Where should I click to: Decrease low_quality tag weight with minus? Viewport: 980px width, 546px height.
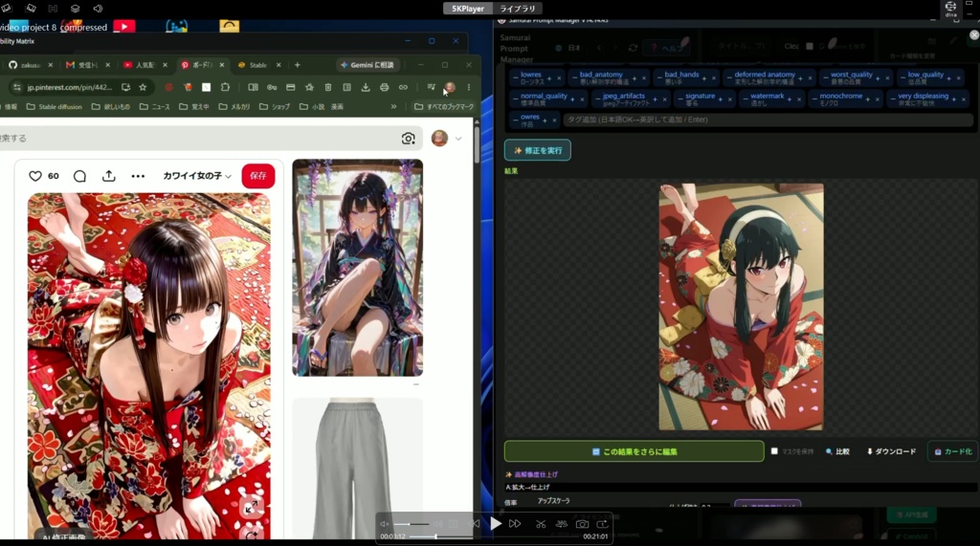902,78
